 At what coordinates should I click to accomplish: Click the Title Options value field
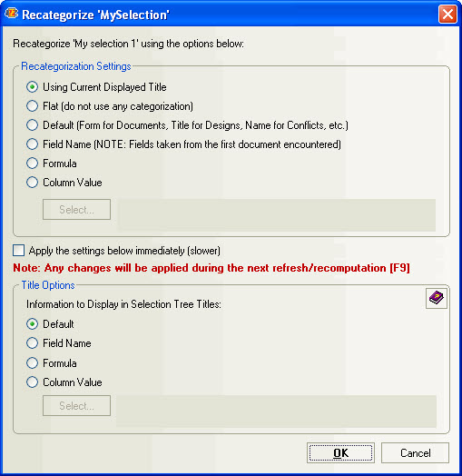(x=276, y=412)
